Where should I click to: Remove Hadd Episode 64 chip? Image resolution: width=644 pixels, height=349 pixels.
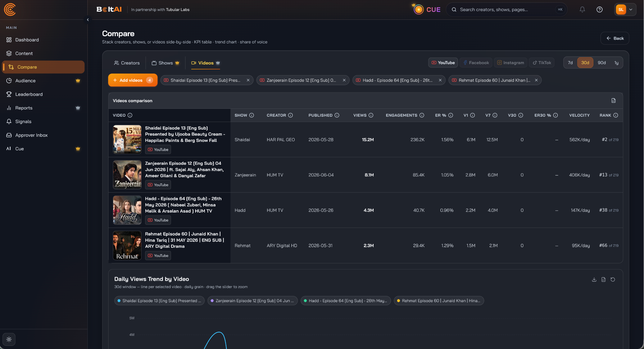(440, 80)
